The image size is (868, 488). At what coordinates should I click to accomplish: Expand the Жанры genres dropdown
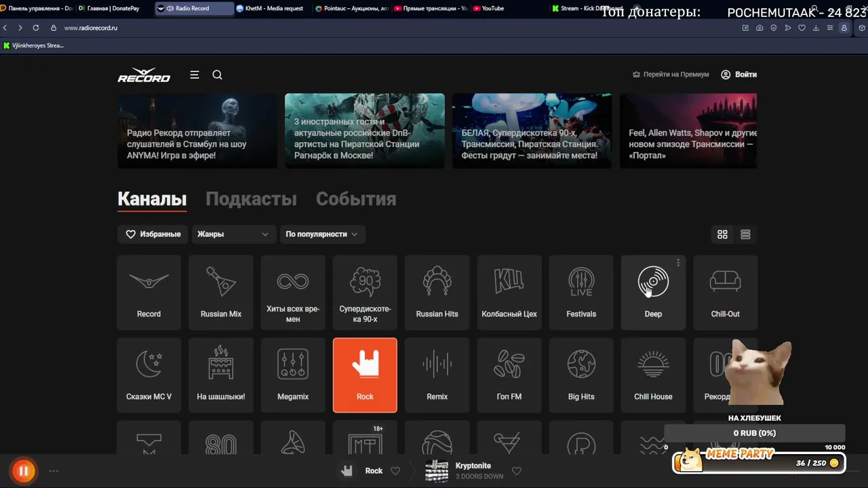point(233,234)
